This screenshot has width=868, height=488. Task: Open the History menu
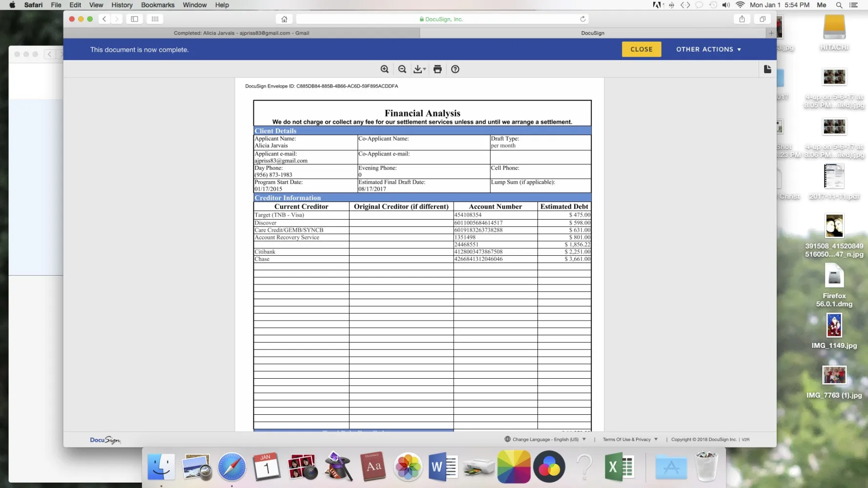[x=122, y=5]
